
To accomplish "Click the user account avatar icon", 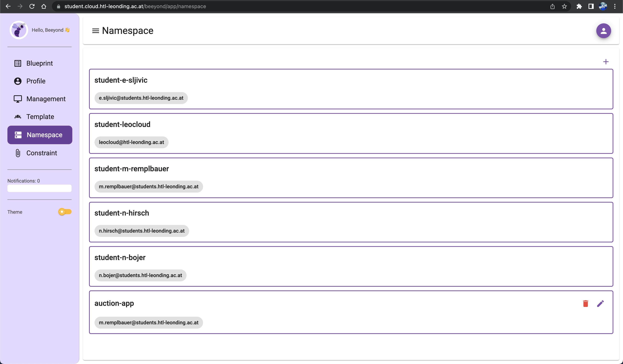I will [x=604, y=31].
